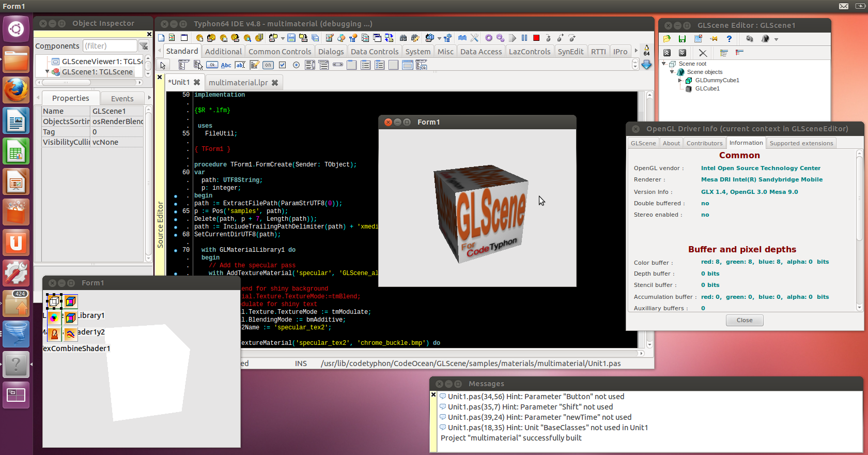868x455 pixels.
Task: Click the rendered GLScene cube in Form1
Action: click(x=481, y=214)
